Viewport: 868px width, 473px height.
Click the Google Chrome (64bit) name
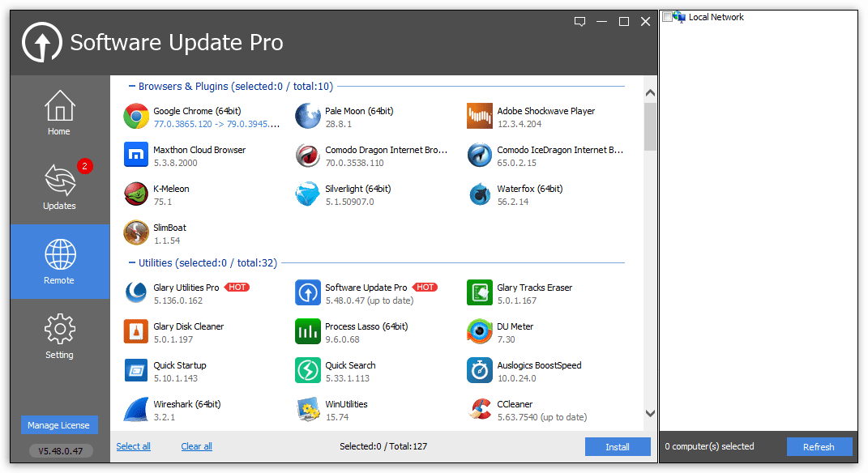tap(197, 111)
